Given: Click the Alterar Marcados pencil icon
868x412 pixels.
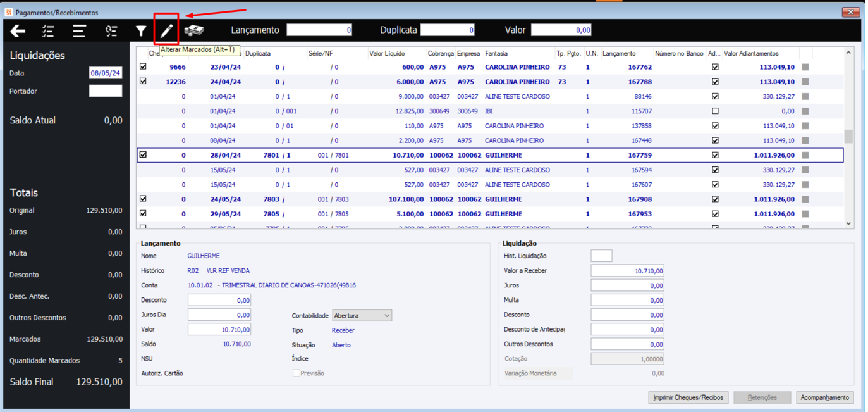Looking at the screenshot, I should coord(166,30).
